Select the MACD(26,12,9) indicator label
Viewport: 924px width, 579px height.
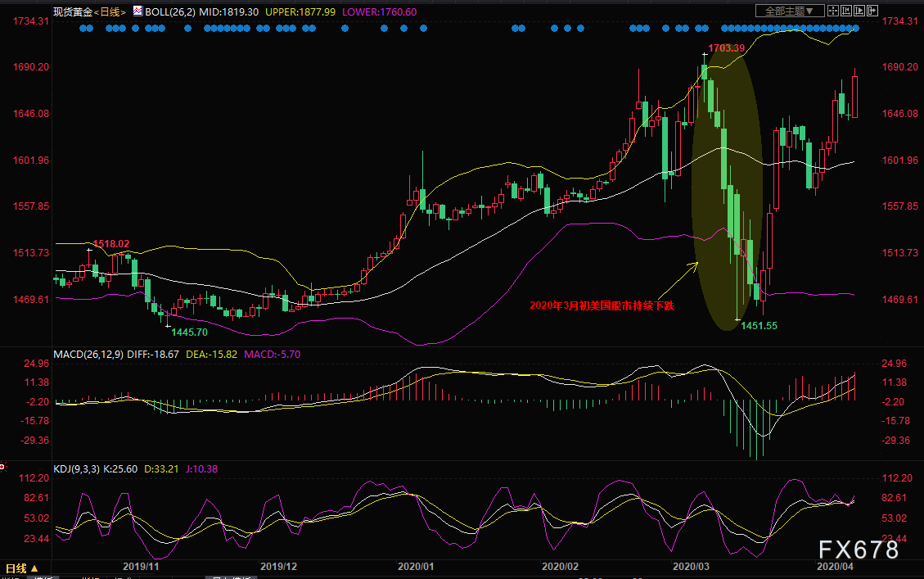[x=88, y=355]
